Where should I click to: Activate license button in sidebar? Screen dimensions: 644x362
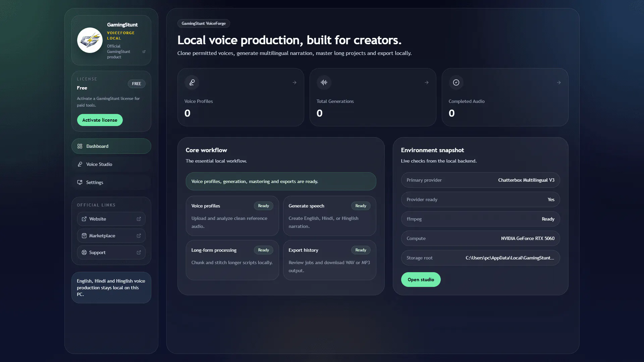tap(100, 120)
